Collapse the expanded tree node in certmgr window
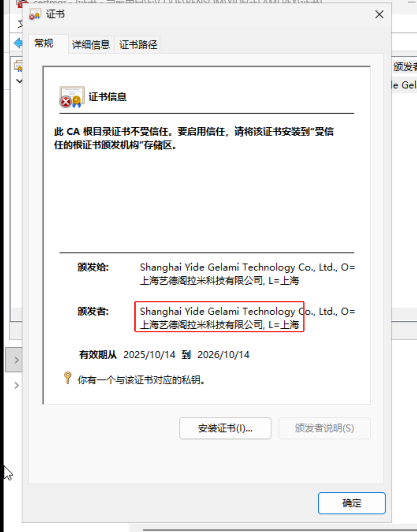Viewport: 417px width, 532px height. pyautogui.click(x=19, y=81)
